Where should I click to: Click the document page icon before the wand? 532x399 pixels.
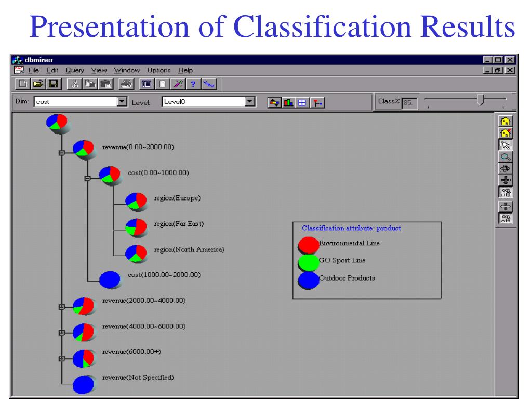pyautogui.click(x=162, y=84)
